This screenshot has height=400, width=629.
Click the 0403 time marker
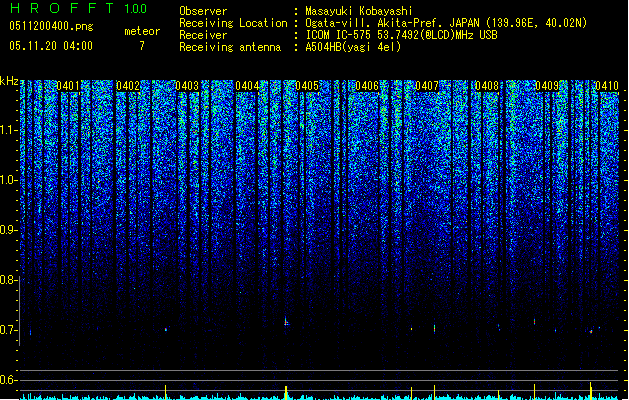[187, 86]
